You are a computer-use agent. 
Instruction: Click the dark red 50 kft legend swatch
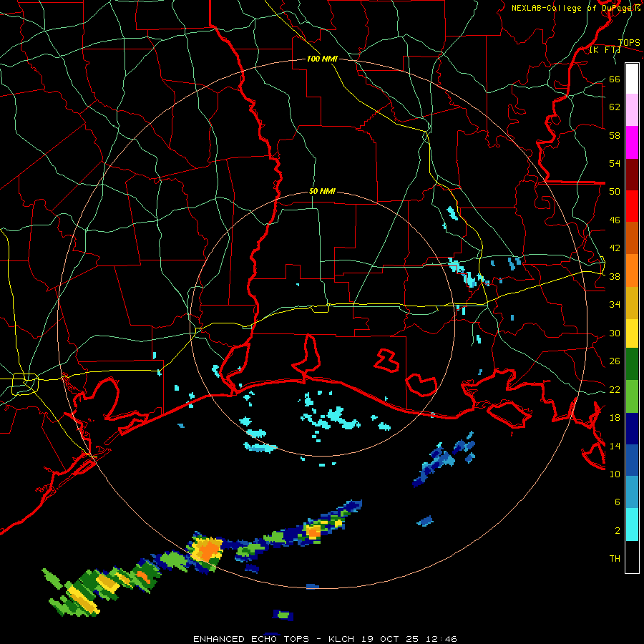click(632, 175)
